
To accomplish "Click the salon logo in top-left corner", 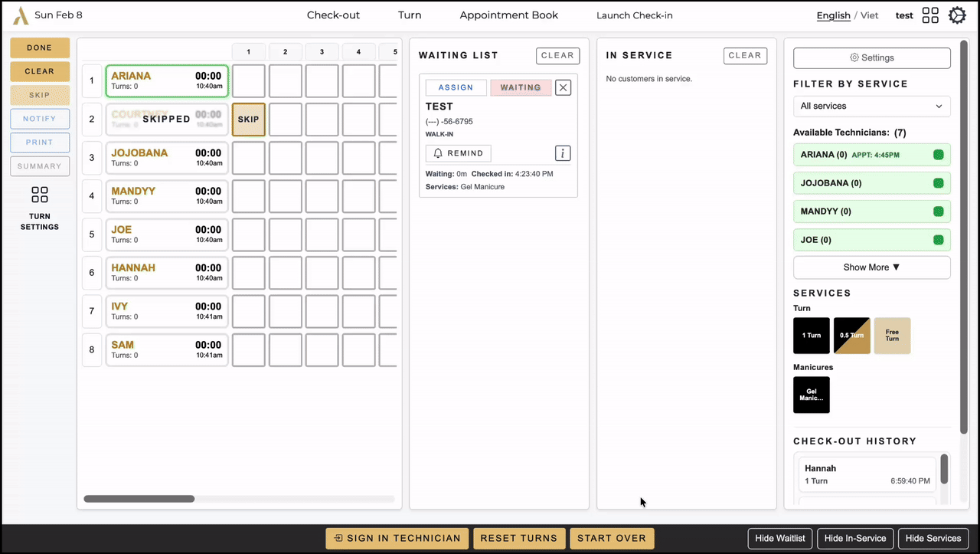I will (21, 15).
